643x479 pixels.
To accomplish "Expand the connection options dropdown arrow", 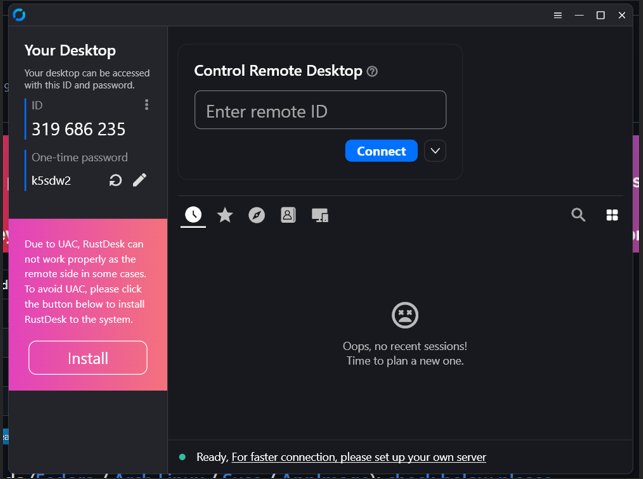I will coord(435,151).
